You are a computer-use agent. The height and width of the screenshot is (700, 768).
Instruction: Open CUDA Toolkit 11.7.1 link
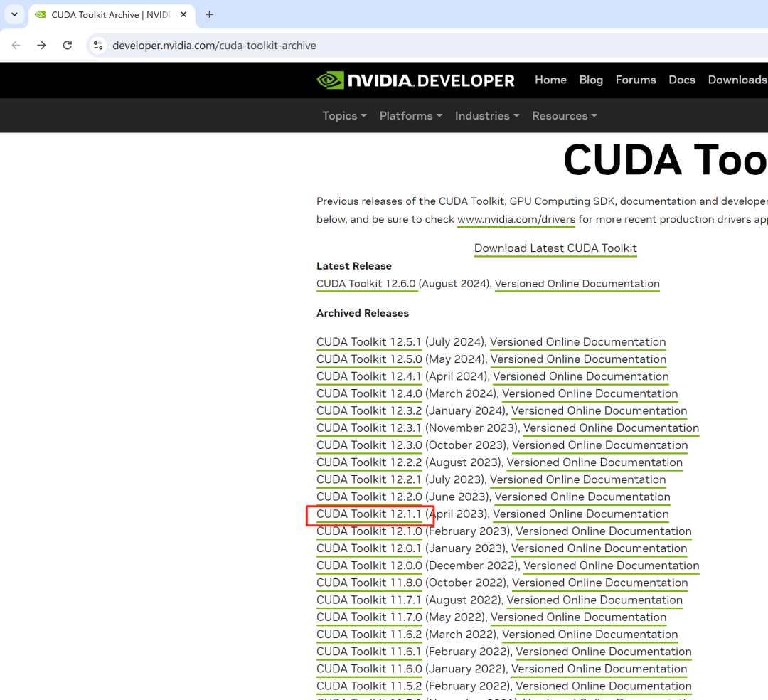(369, 600)
